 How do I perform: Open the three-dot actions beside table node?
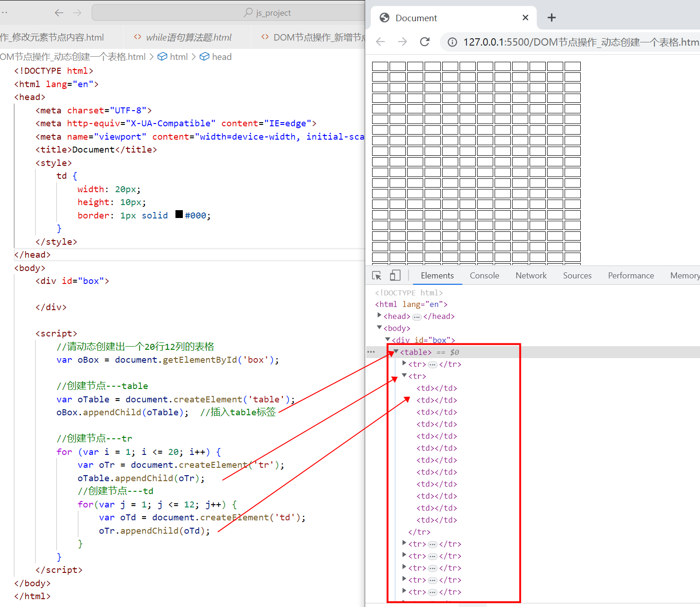click(371, 352)
